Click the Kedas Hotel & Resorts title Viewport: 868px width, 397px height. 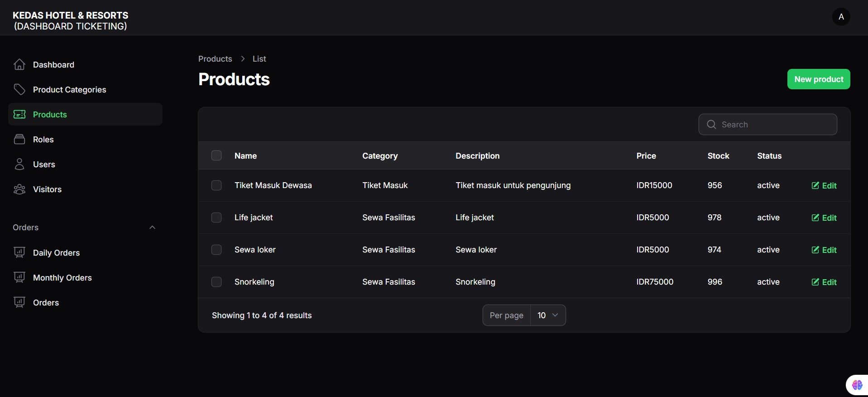pos(71,15)
